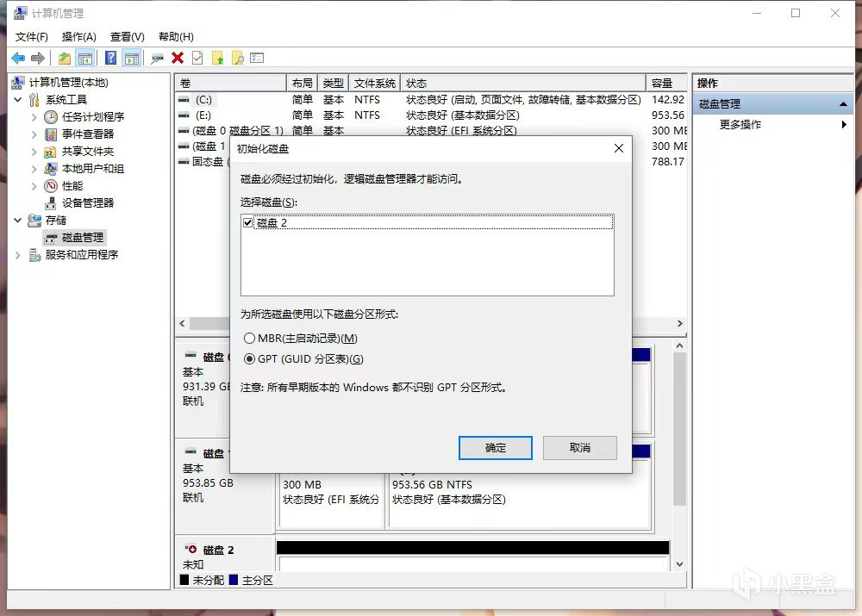Click the red X delete toolbar icon
The width and height of the screenshot is (862, 616).
pyautogui.click(x=178, y=58)
